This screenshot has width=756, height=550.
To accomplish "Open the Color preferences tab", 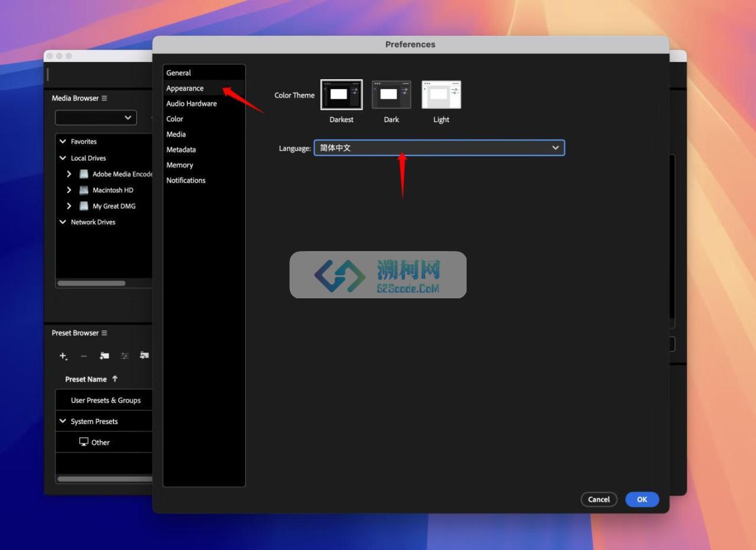I will point(204,119).
